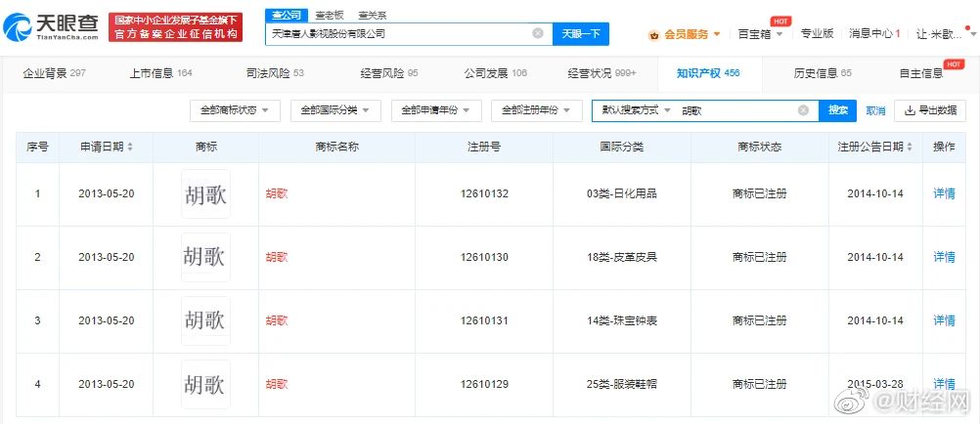Open the 公司发展 tab

tap(496, 73)
